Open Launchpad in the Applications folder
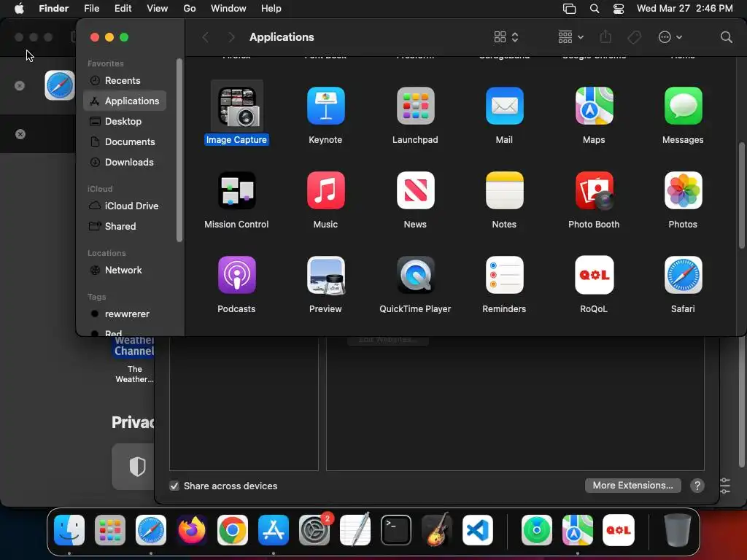The height and width of the screenshot is (560, 747). click(x=415, y=106)
